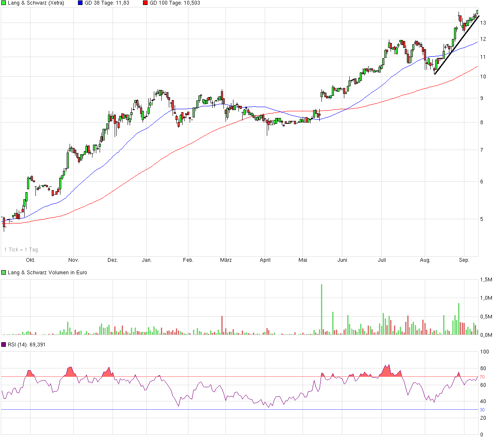Click the 'Okt.' month axis label
This screenshot has height=441, width=504.
(30, 260)
